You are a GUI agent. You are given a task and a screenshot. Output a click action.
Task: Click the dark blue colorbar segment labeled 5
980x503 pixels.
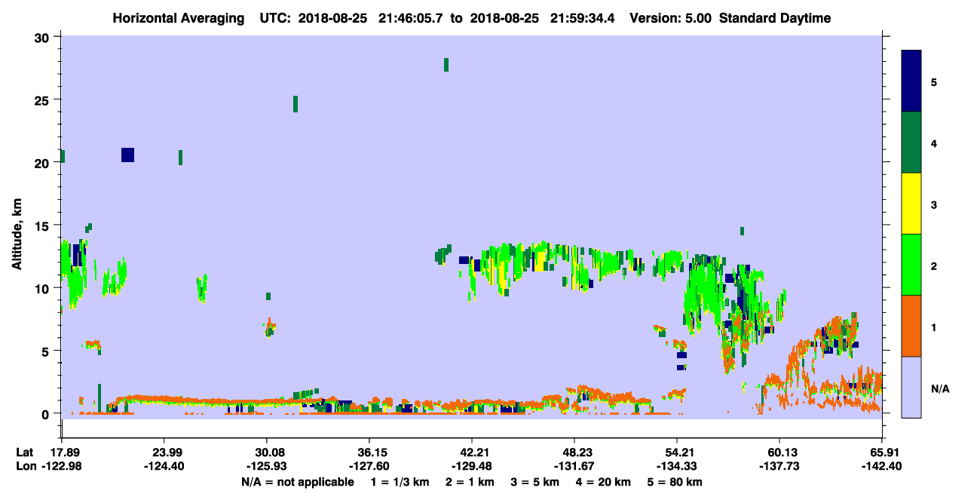(x=911, y=81)
